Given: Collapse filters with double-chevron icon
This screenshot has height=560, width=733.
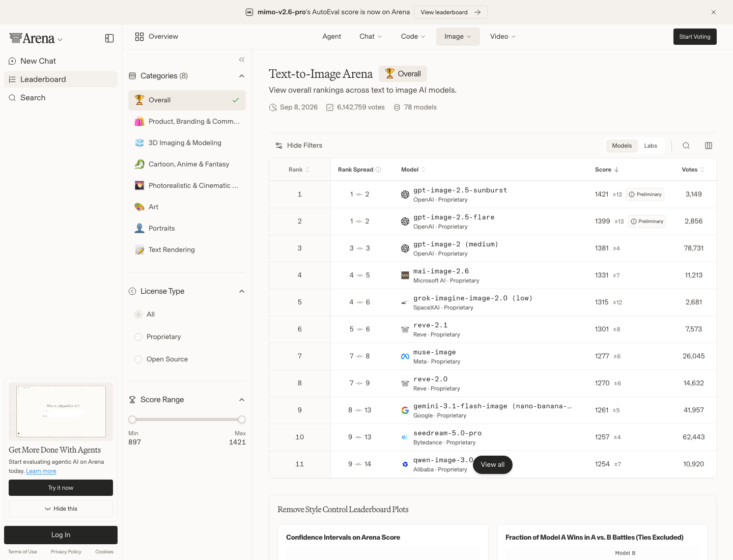Looking at the screenshot, I should [242, 60].
